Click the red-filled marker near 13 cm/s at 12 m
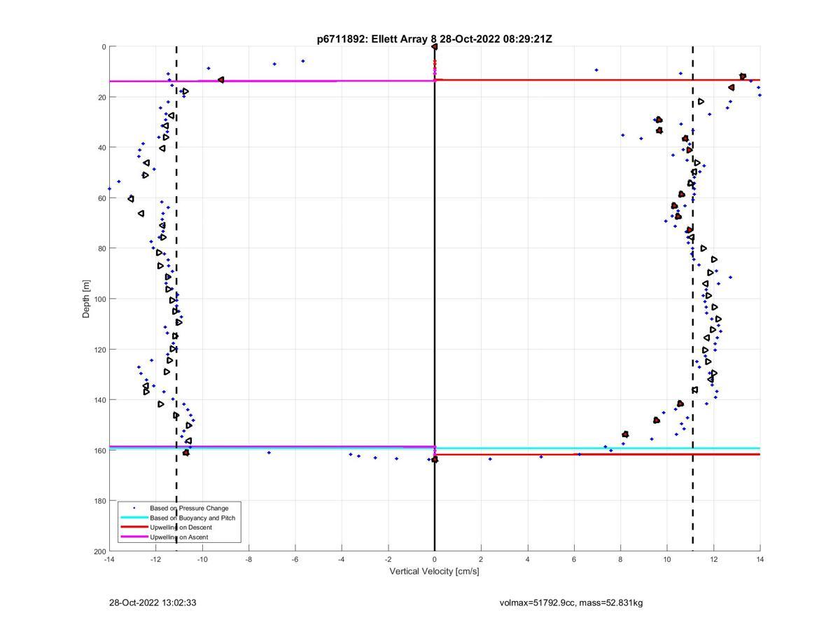This screenshot has height=620, width=840. click(x=743, y=76)
